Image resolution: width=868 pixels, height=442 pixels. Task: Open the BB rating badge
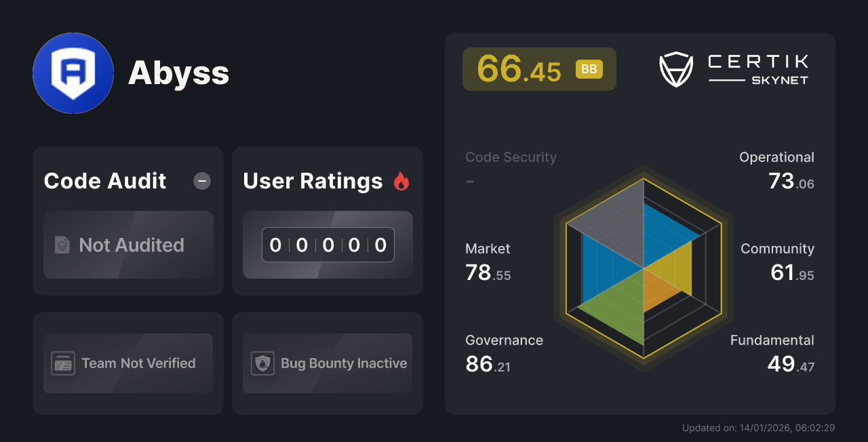coord(589,68)
